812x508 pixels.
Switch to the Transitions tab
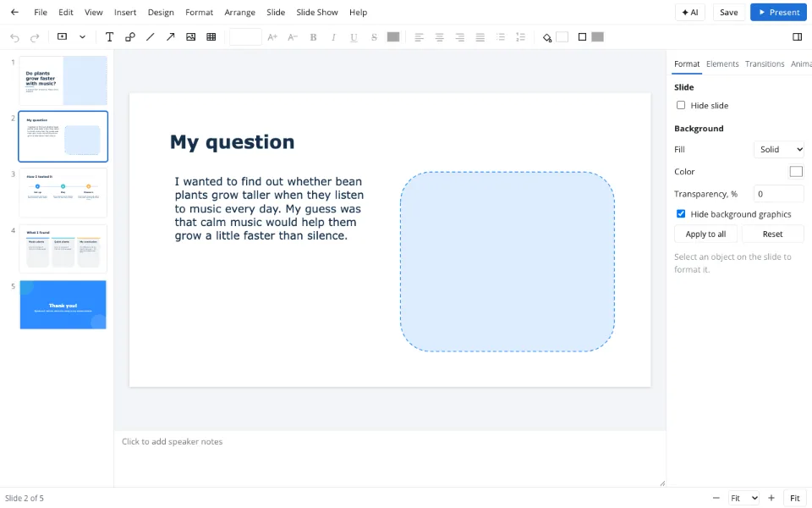click(765, 63)
